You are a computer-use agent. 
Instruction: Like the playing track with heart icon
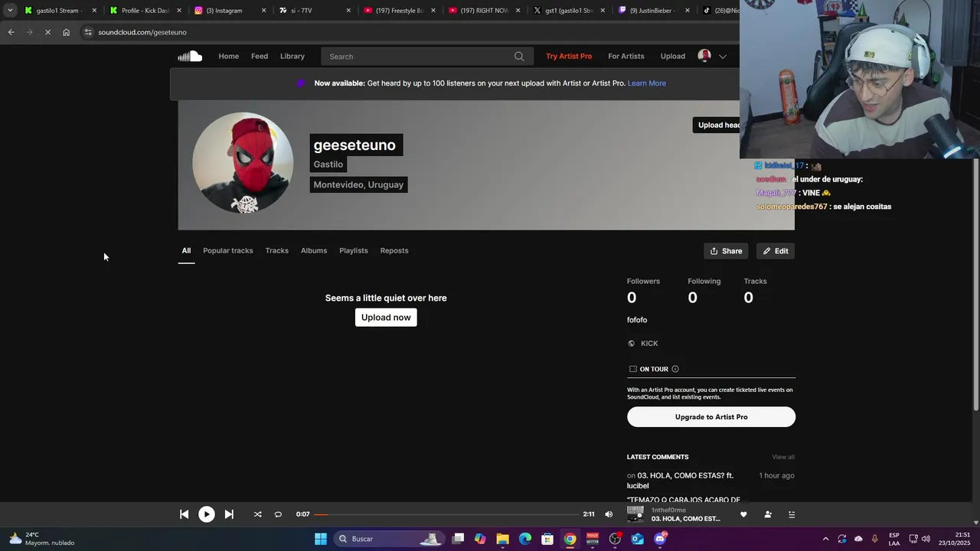pos(743,514)
